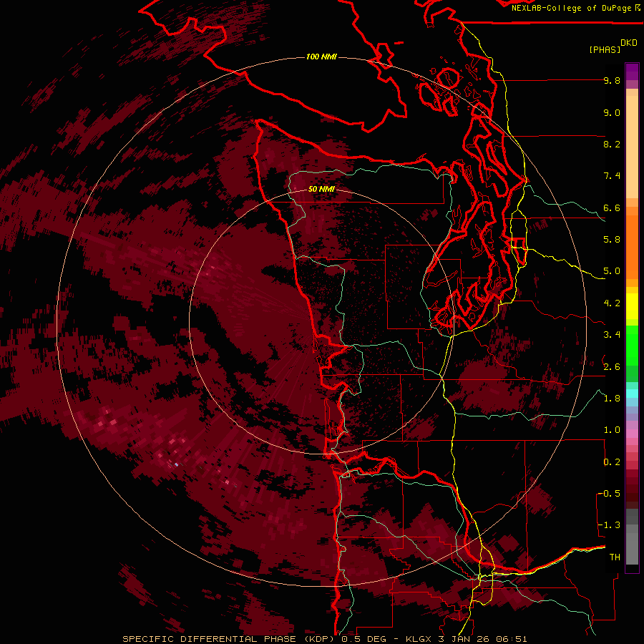Click the 3 JAN 26 date in caption

point(464,639)
